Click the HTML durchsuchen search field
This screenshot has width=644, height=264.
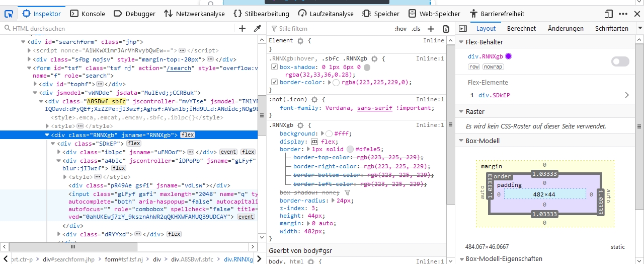coord(121,29)
